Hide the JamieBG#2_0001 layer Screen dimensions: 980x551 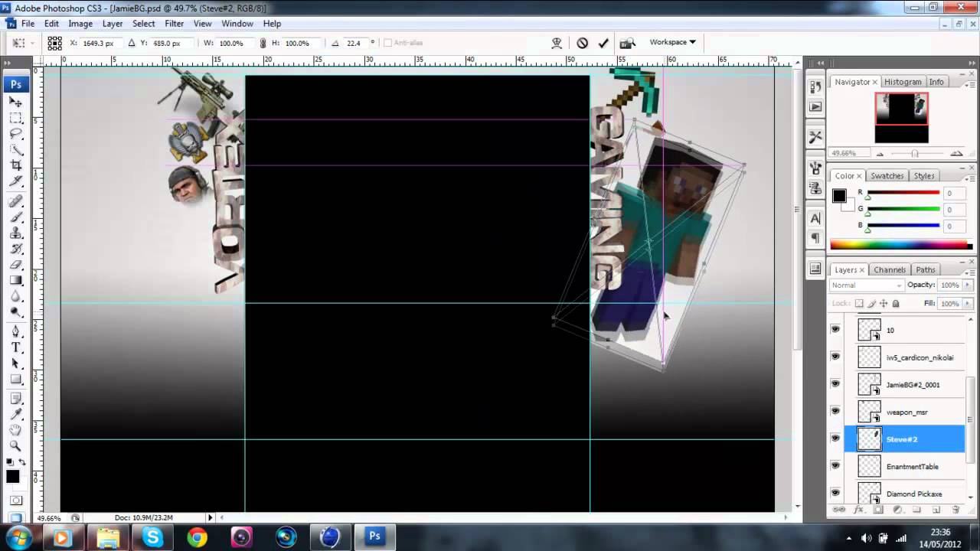835,383
